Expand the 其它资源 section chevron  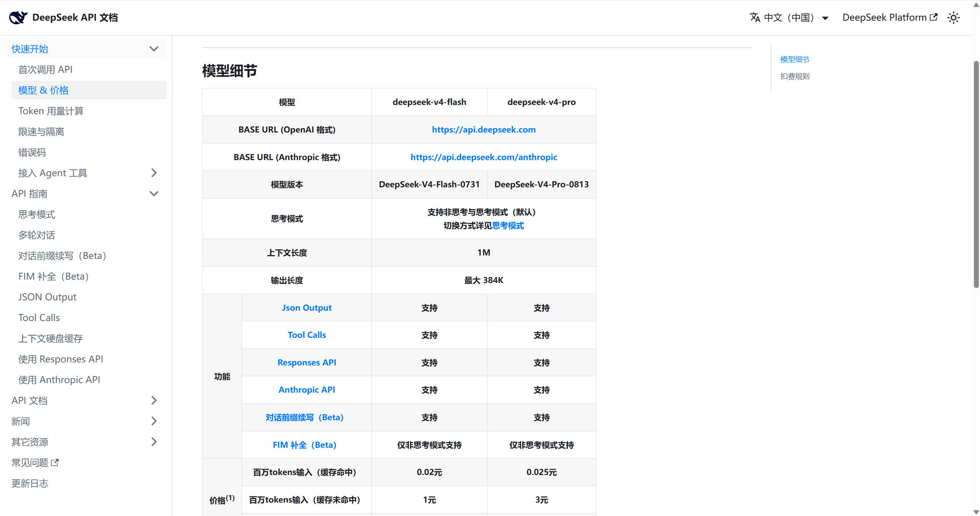(x=154, y=442)
